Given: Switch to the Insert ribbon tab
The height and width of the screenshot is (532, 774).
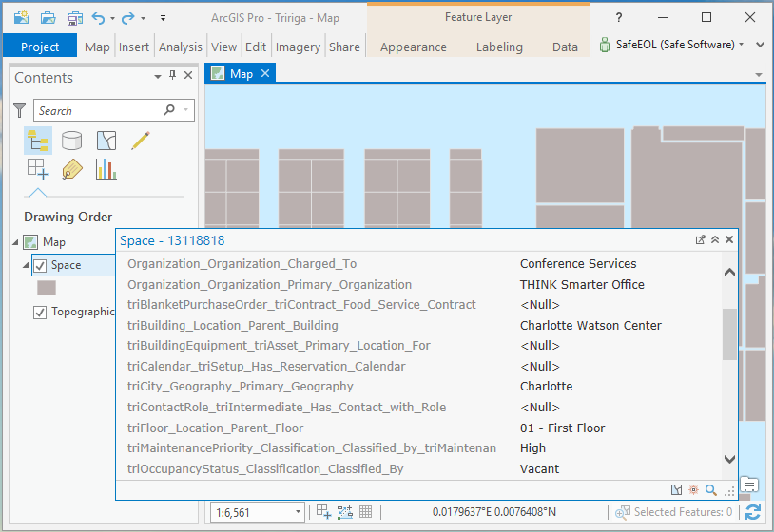Looking at the screenshot, I should [134, 47].
